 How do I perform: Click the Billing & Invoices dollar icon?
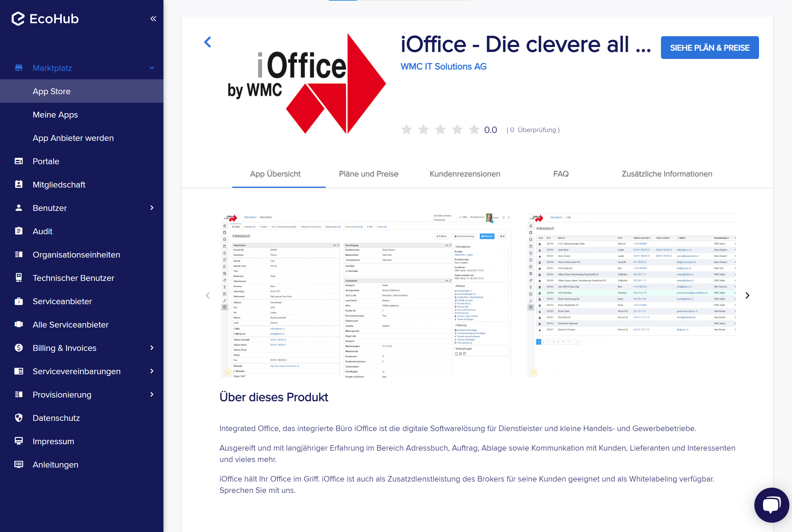pyautogui.click(x=19, y=348)
